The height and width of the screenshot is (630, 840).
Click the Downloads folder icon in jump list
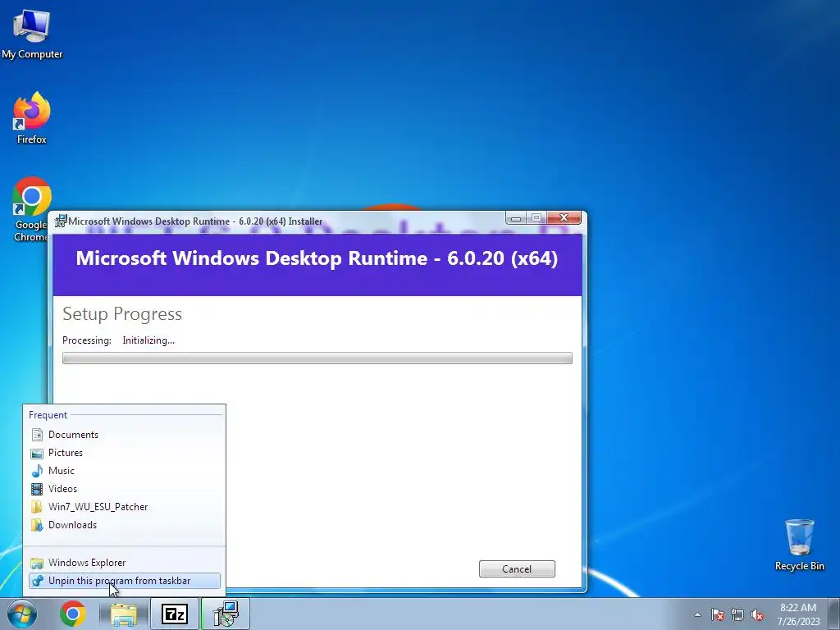37,525
